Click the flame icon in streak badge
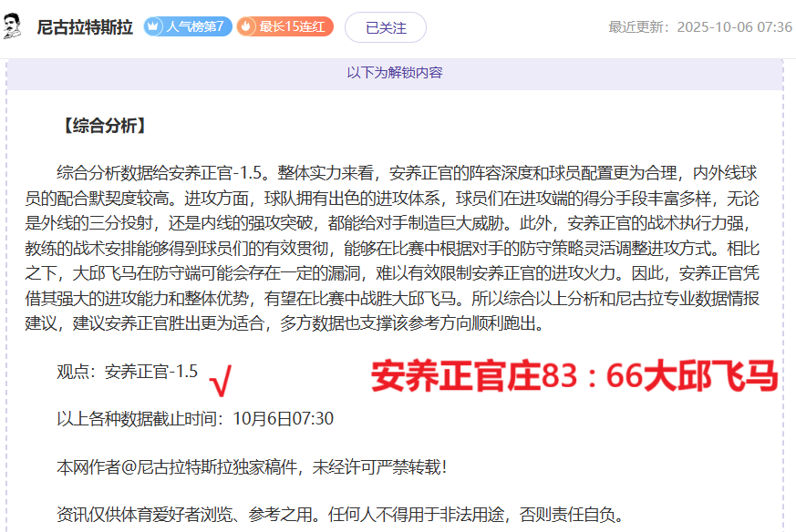This screenshot has width=796, height=532. (246, 27)
